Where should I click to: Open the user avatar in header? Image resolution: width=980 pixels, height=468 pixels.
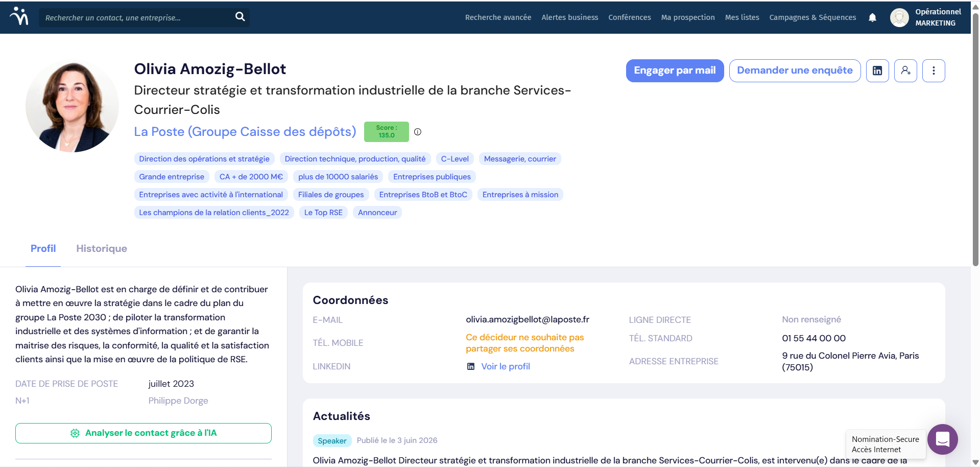click(x=899, y=17)
